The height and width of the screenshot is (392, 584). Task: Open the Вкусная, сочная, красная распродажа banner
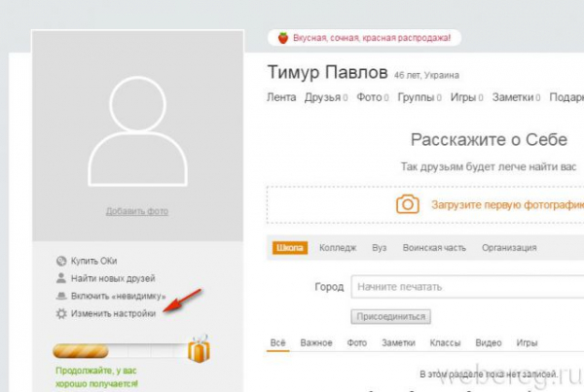point(364,38)
